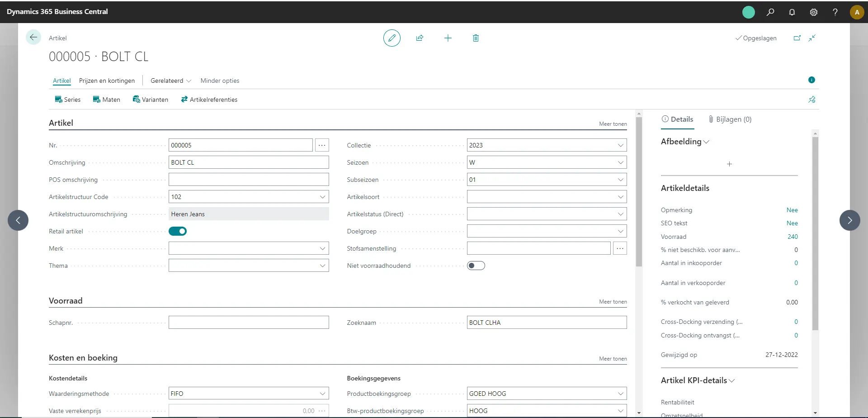Click POS omschrijving input field
The image size is (868, 418).
point(249,180)
